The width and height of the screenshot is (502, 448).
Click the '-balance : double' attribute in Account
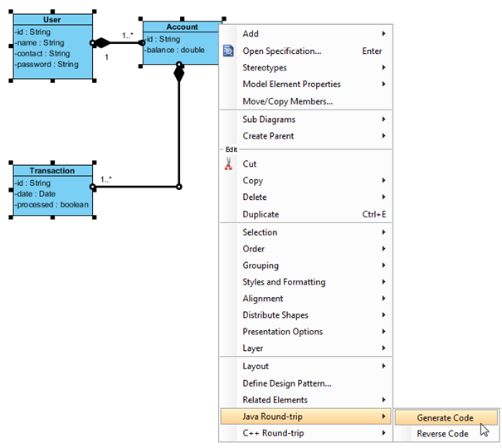pos(174,50)
